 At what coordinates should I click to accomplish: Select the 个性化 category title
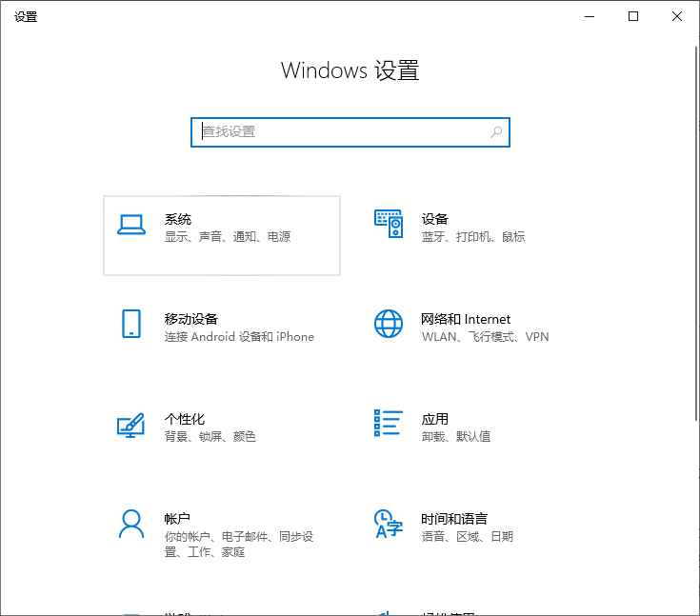(185, 419)
